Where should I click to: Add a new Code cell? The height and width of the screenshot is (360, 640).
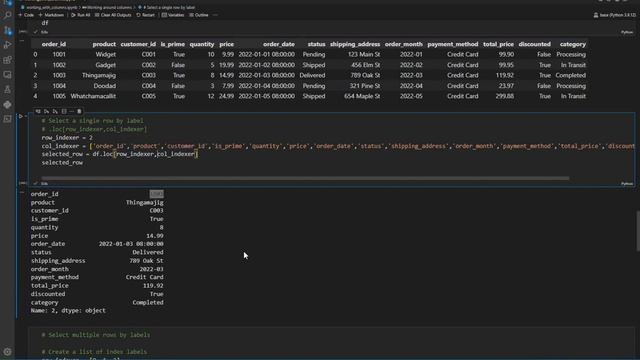(x=26, y=15)
